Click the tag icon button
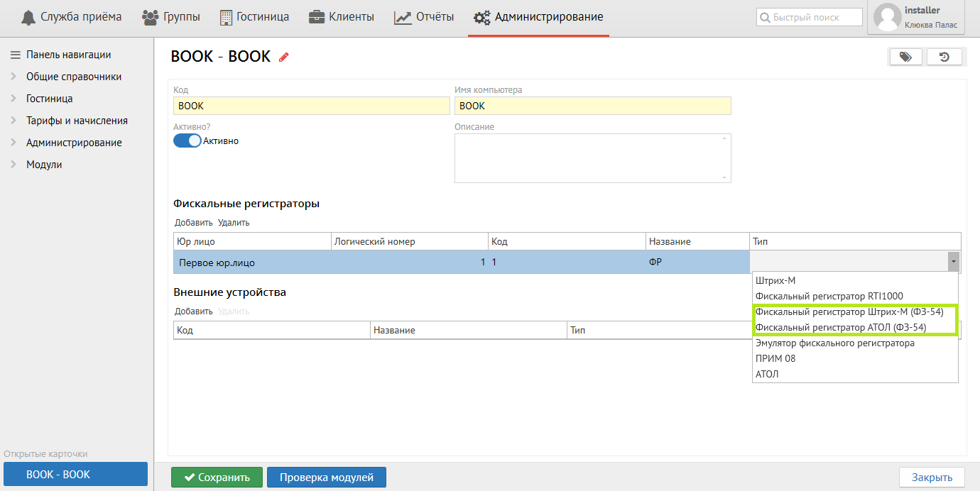This screenshot has width=980, height=491. 905,57
